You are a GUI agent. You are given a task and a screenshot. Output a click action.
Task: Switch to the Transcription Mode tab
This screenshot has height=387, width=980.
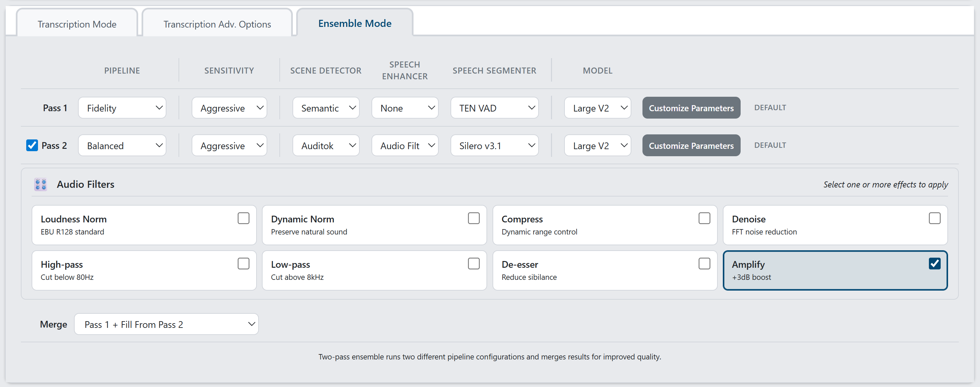[77, 24]
